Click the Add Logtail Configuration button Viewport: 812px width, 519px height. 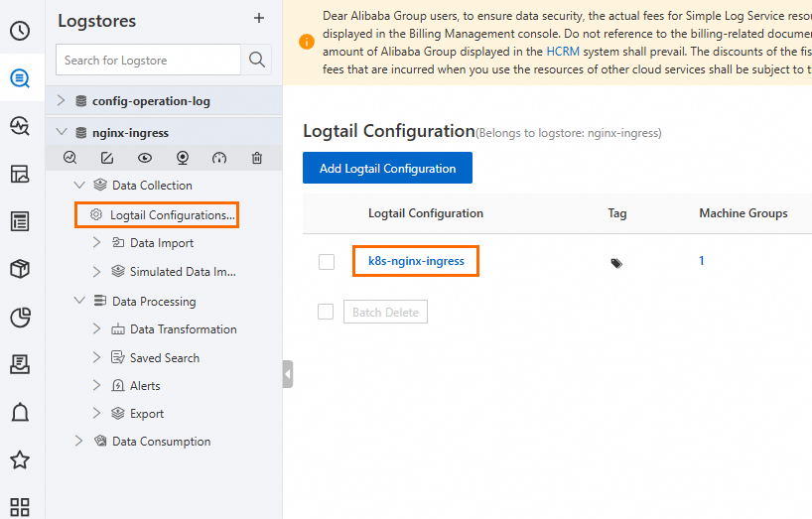point(387,168)
